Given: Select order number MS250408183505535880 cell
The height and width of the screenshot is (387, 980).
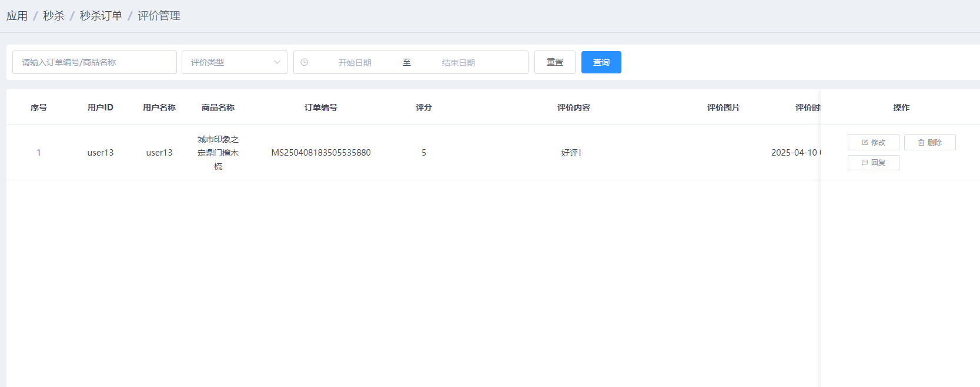Looking at the screenshot, I should (320, 153).
